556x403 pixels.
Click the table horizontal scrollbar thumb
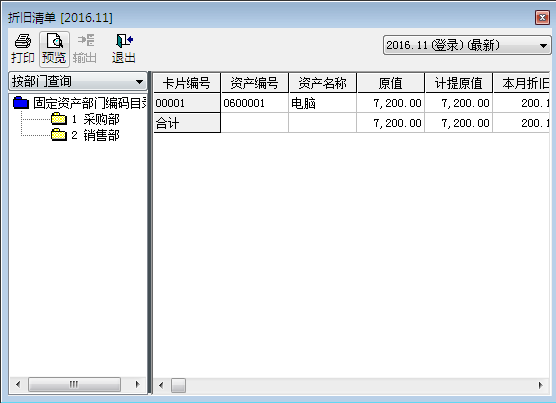(x=178, y=385)
